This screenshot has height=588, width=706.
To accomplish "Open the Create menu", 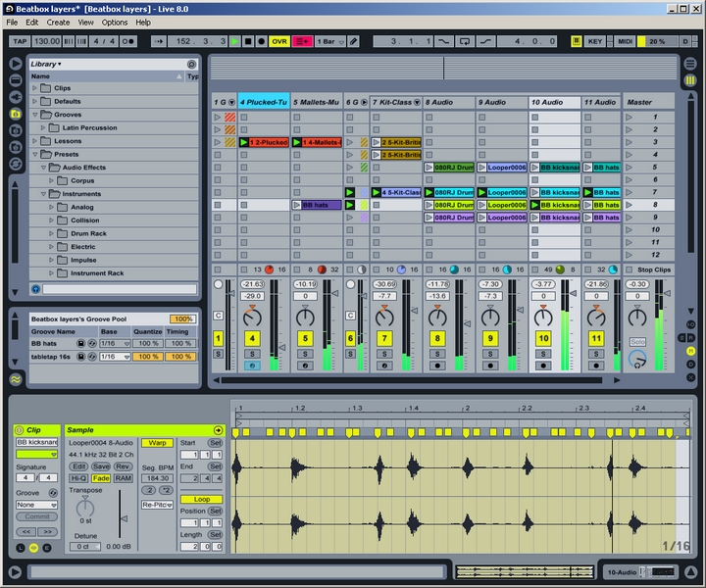I will click(x=58, y=22).
